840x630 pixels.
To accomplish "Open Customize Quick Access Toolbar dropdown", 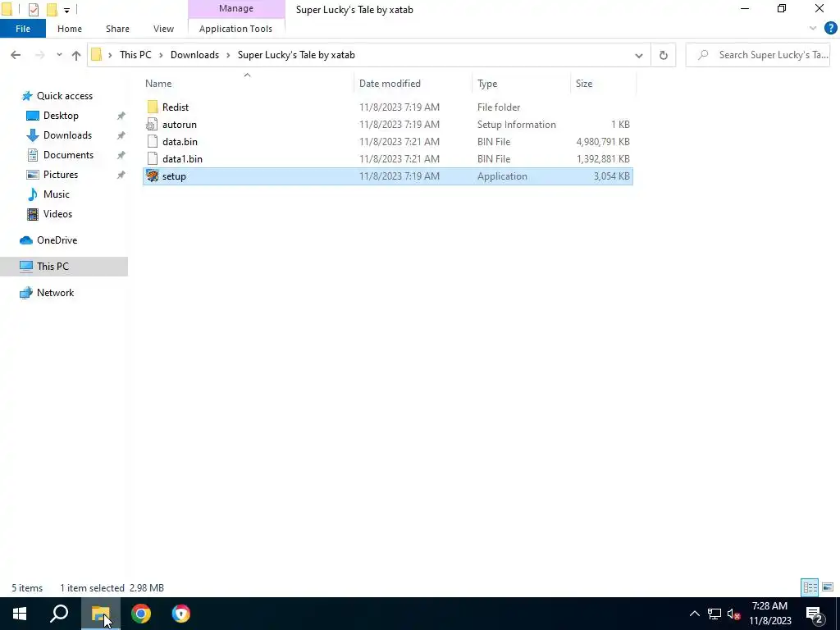I will (x=66, y=10).
